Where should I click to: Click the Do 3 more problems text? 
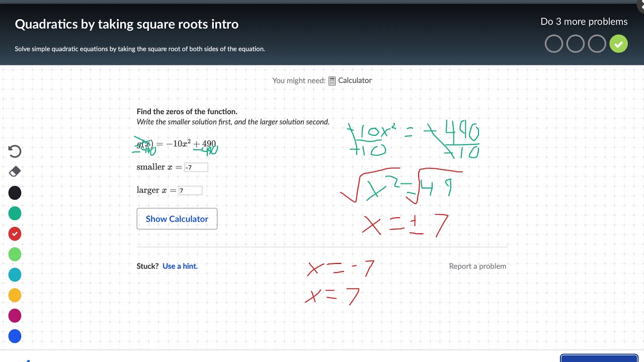(584, 22)
